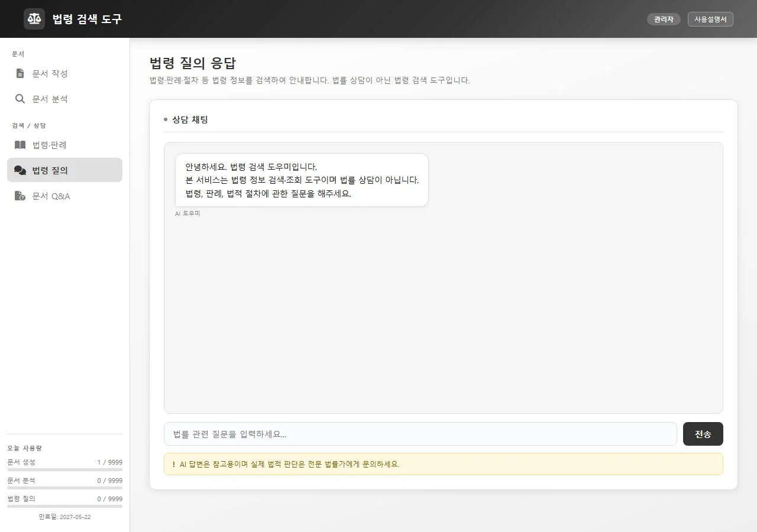Click the 1 / 9999 usage count
This screenshot has width=757, height=532.
[x=110, y=462]
